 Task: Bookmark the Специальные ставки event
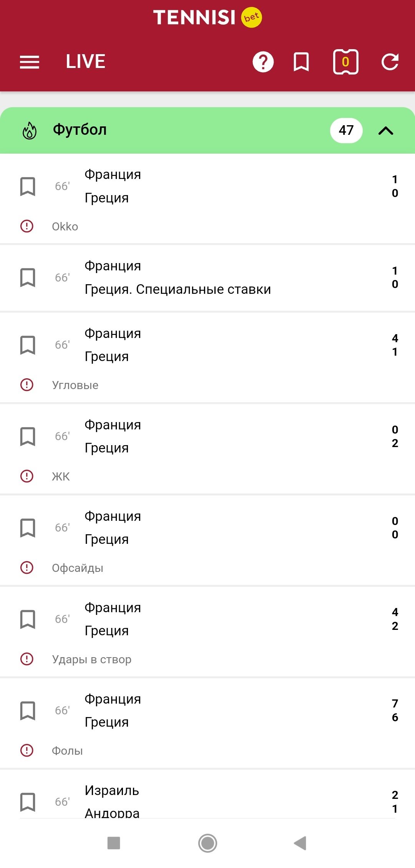click(28, 278)
